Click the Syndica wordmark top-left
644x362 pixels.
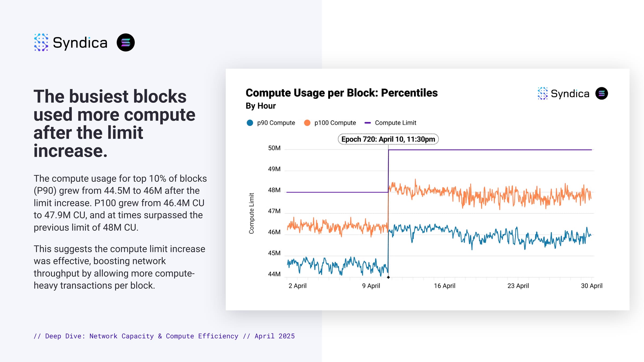[x=80, y=43]
